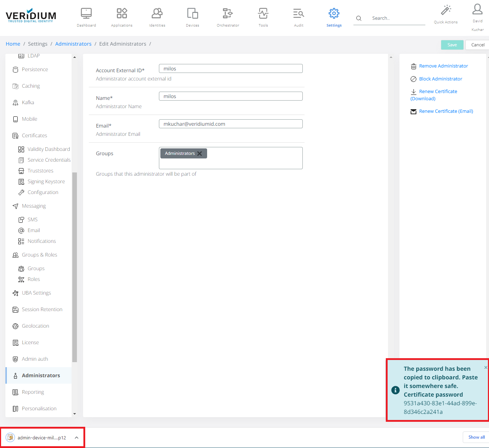
Task: Expand the downloaded p12 file options chevron
Action: [x=77, y=438]
